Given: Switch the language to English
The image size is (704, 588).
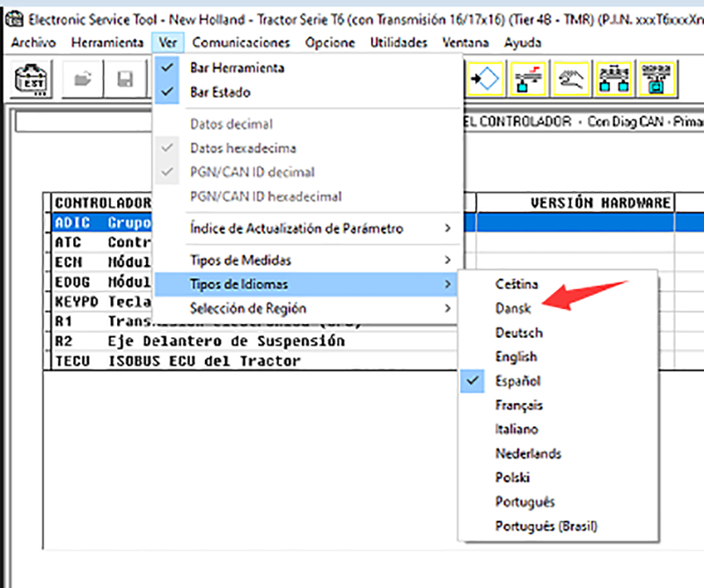Looking at the screenshot, I should click(x=558, y=356).
